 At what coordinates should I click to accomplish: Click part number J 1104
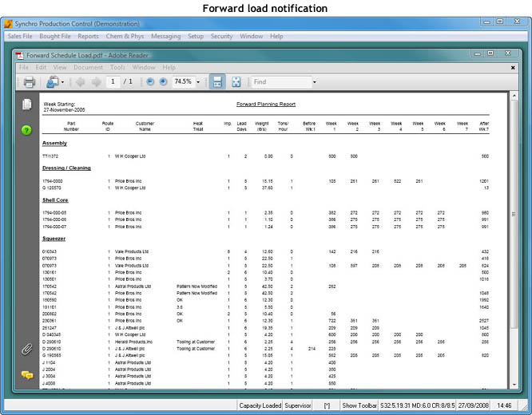49,362
